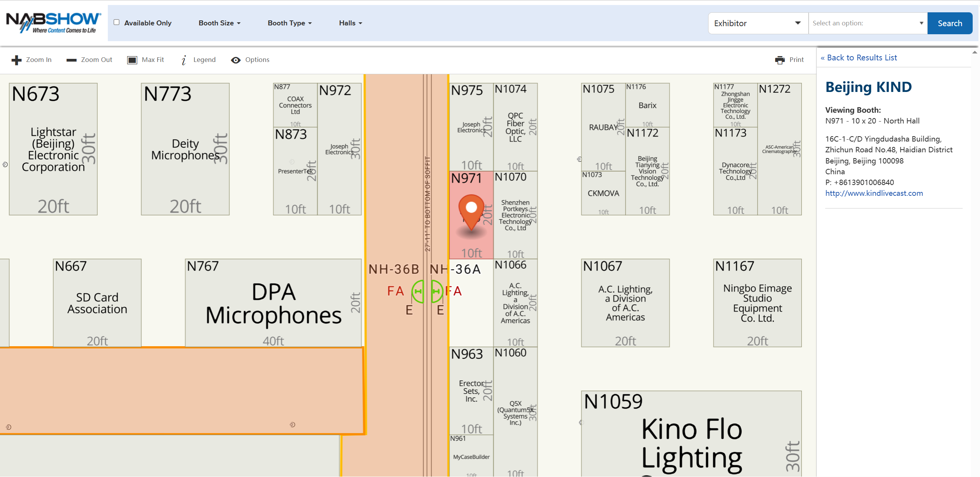This screenshot has width=980, height=477.
Task: Click the Select an option field
Action: (868, 23)
